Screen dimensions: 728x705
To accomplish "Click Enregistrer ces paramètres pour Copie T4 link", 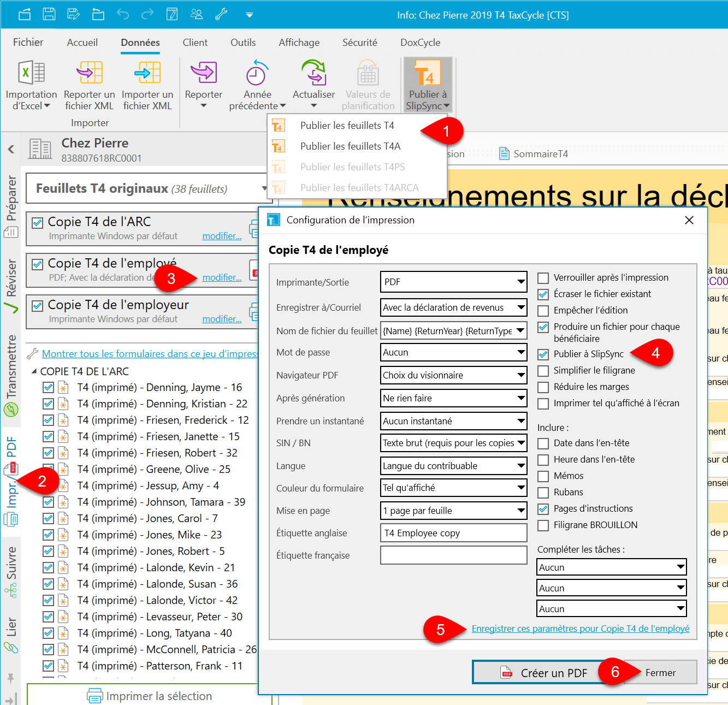I will [581, 629].
